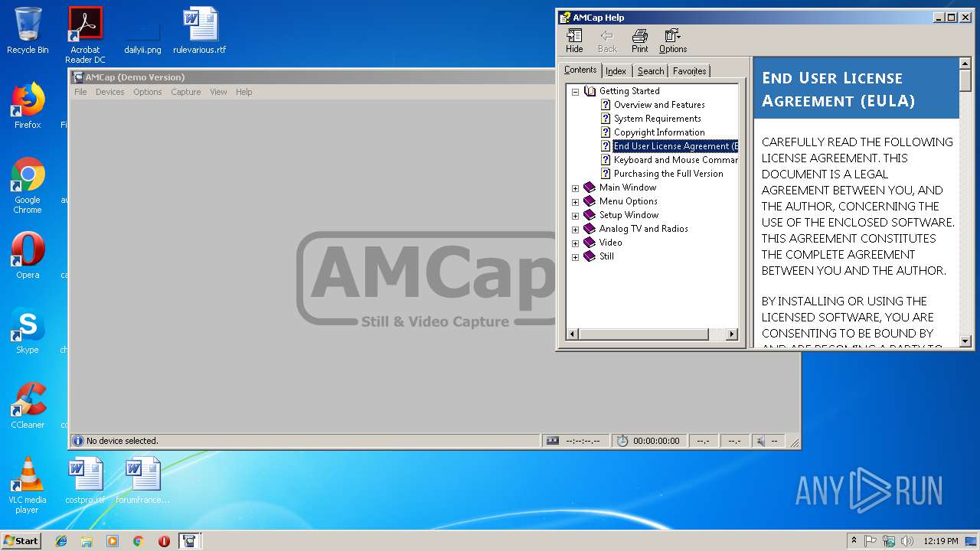Select the Skype desktop shortcut

click(28, 331)
